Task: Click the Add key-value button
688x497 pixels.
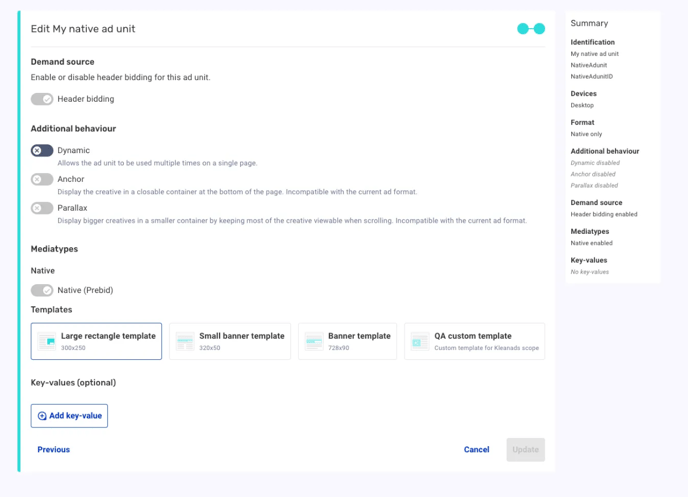Action: (x=69, y=416)
